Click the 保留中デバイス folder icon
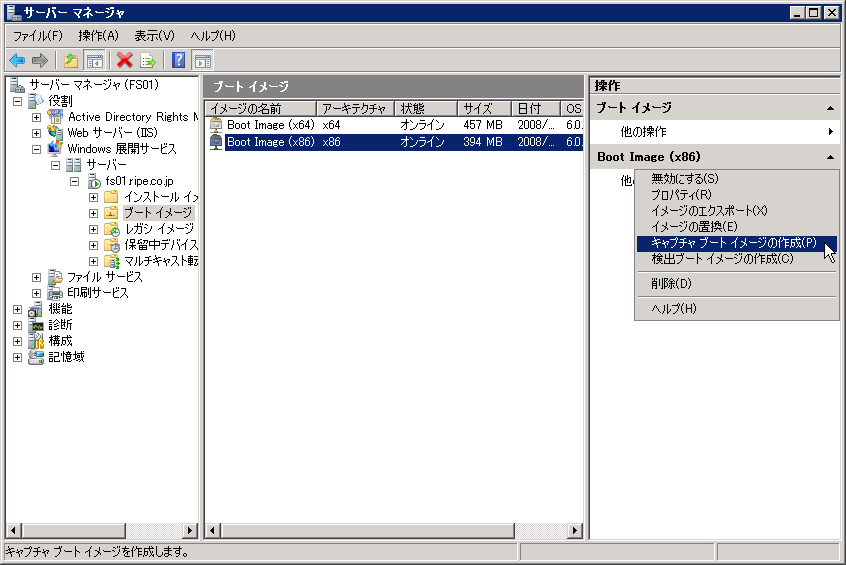 [x=112, y=245]
